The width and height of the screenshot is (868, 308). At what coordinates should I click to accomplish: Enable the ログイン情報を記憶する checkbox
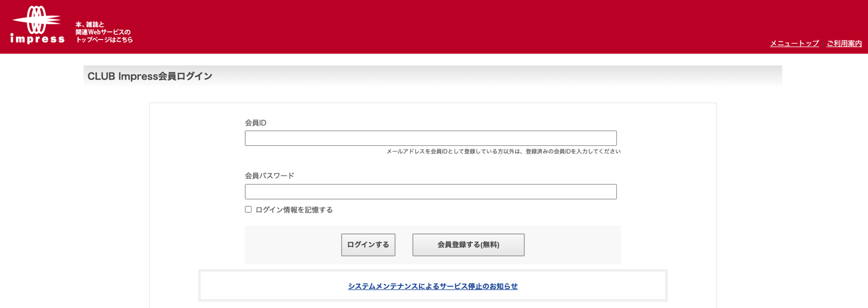248,210
